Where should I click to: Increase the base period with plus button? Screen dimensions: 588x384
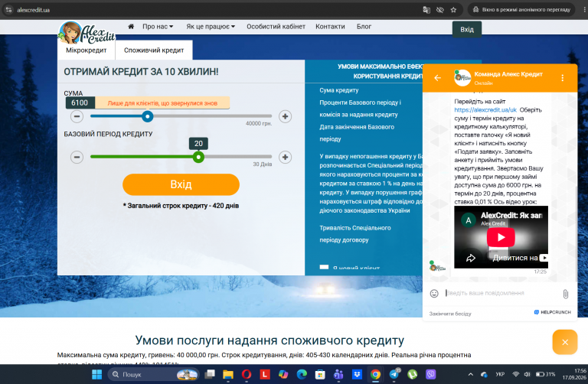pos(285,157)
